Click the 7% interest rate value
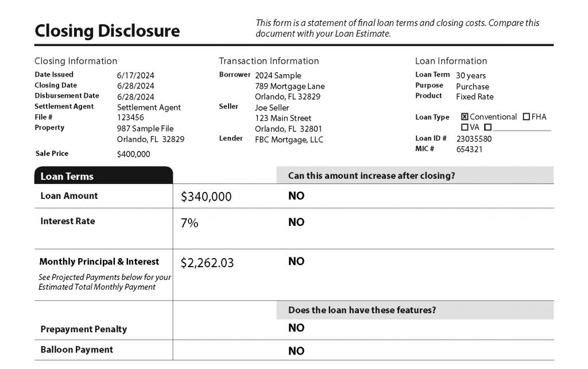 point(189,223)
